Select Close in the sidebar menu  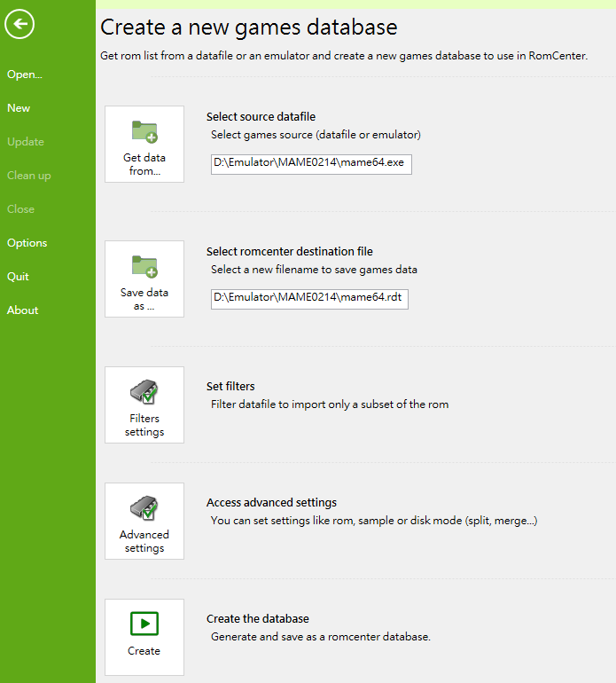21,209
